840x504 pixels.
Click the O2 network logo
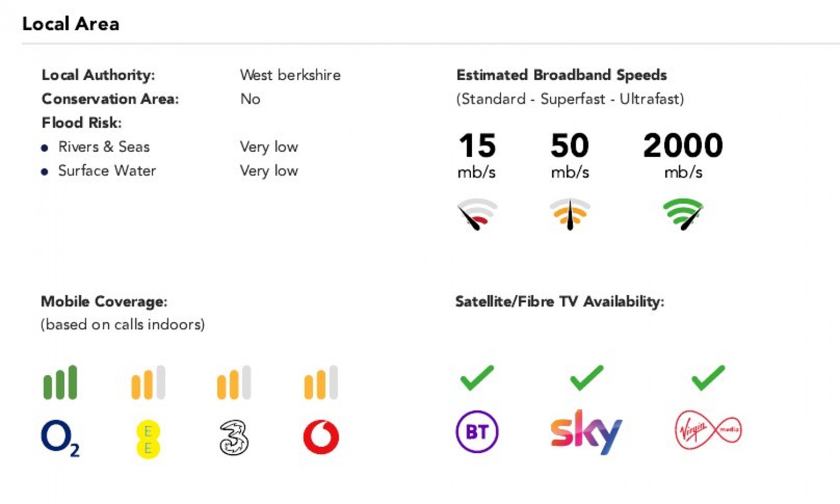(60, 438)
